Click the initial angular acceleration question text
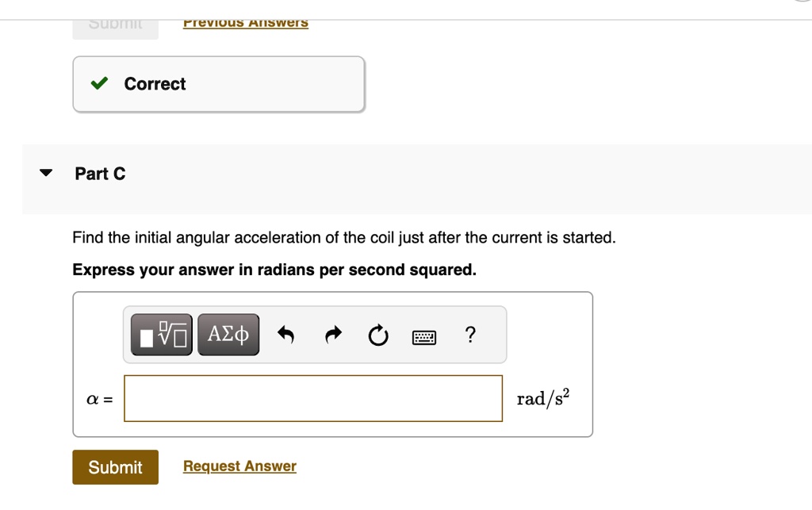Image resolution: width=812 pixels, height=510 pixels. 343,238
